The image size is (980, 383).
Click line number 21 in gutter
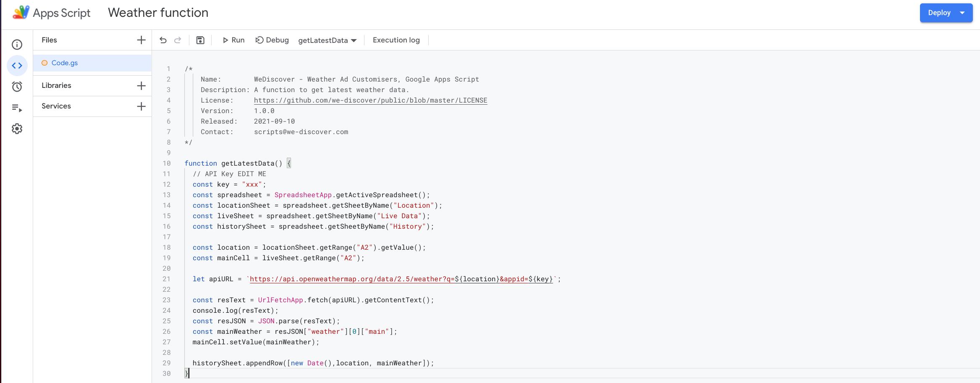click(166, 279)
